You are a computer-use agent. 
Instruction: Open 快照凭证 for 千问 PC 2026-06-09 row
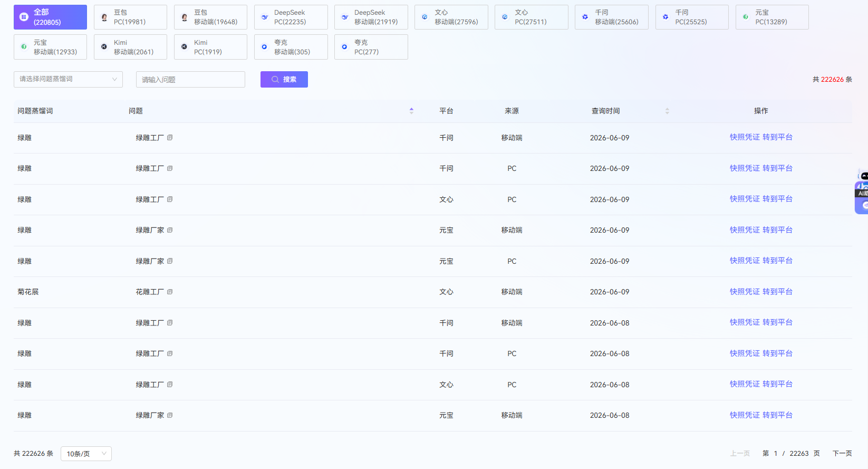click(x=745, y=168)
